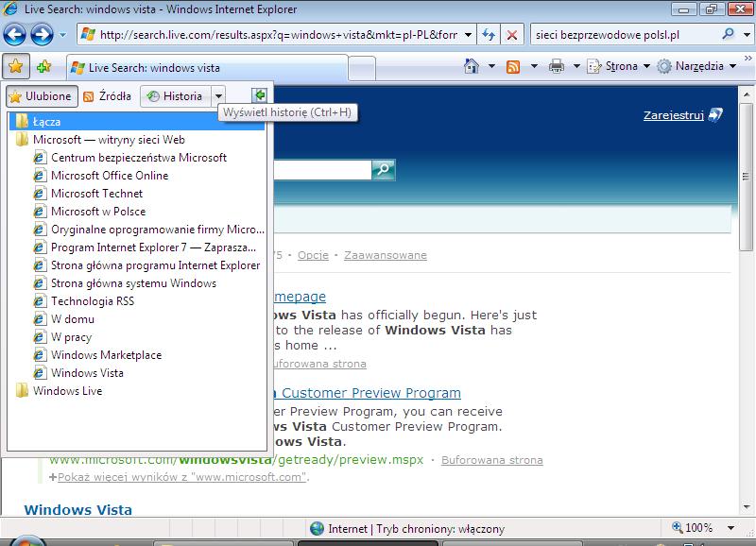Open the Opcje link

[313, 255]
